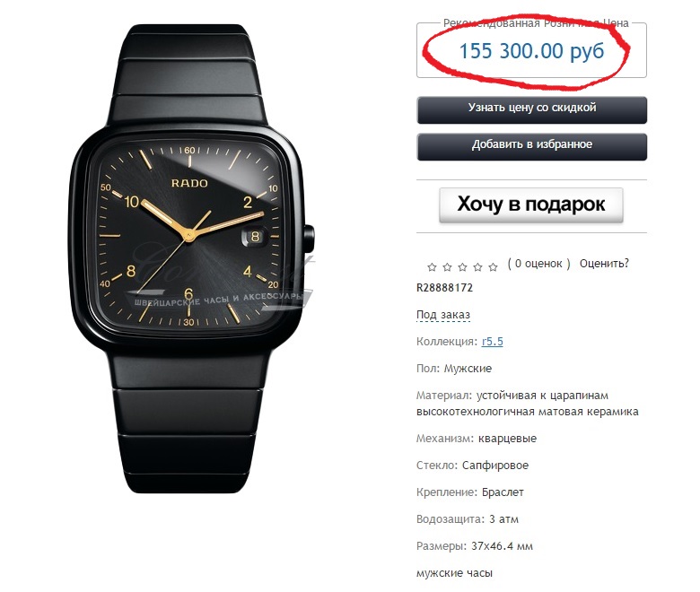Image resolution: width=700 pixels, height=592 pixels.
Task: Click 'Узнать цену со скидкой' button
Action: (531, 109)
